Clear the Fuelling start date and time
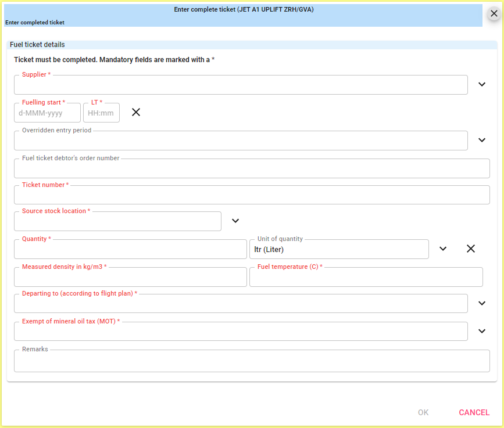This screenshot has height=428, width=504. click(136, 112)
